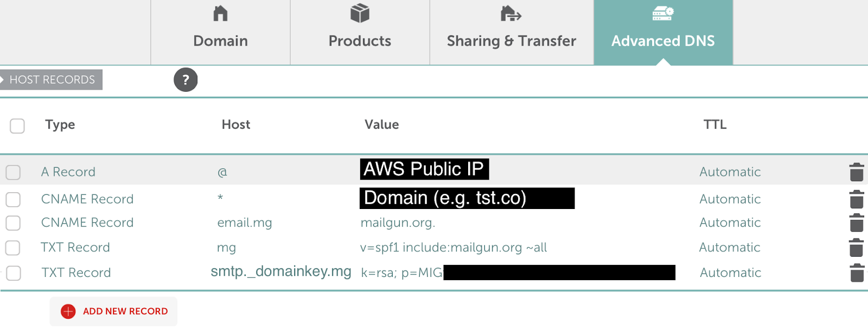Click the Value field of the mg TXT record
The image size is (868, 329).
point(454,247)
